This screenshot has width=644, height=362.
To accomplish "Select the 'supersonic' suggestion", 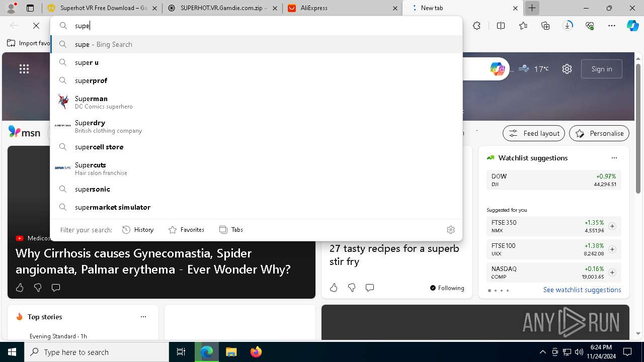I will (x=256, y=189).
